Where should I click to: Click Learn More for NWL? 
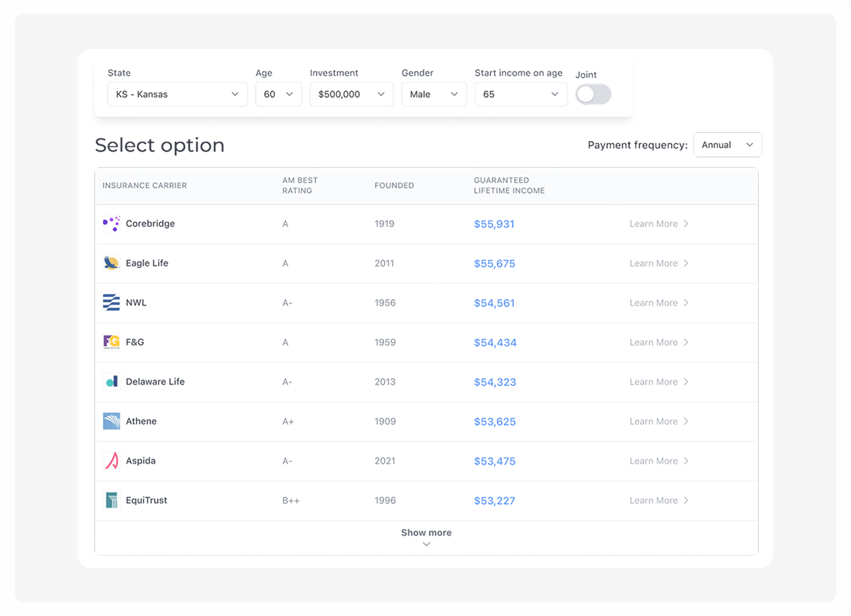pos(659,303)
